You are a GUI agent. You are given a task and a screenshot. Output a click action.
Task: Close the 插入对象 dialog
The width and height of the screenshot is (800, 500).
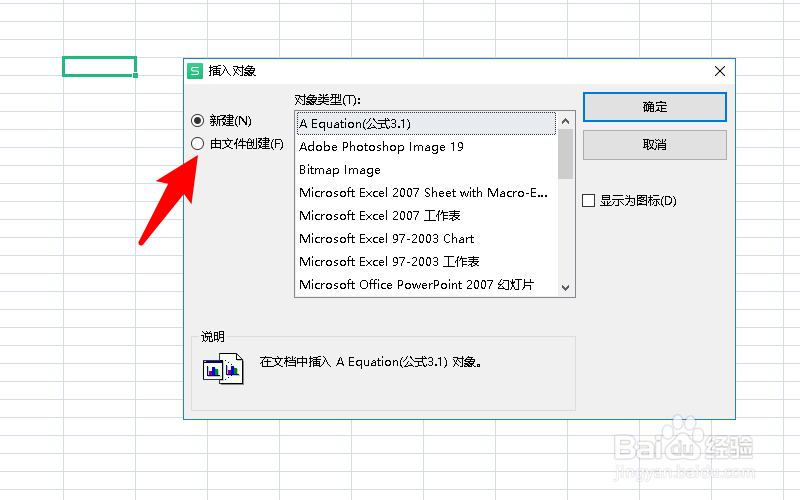pyautogui.click(x=720, y=71)
